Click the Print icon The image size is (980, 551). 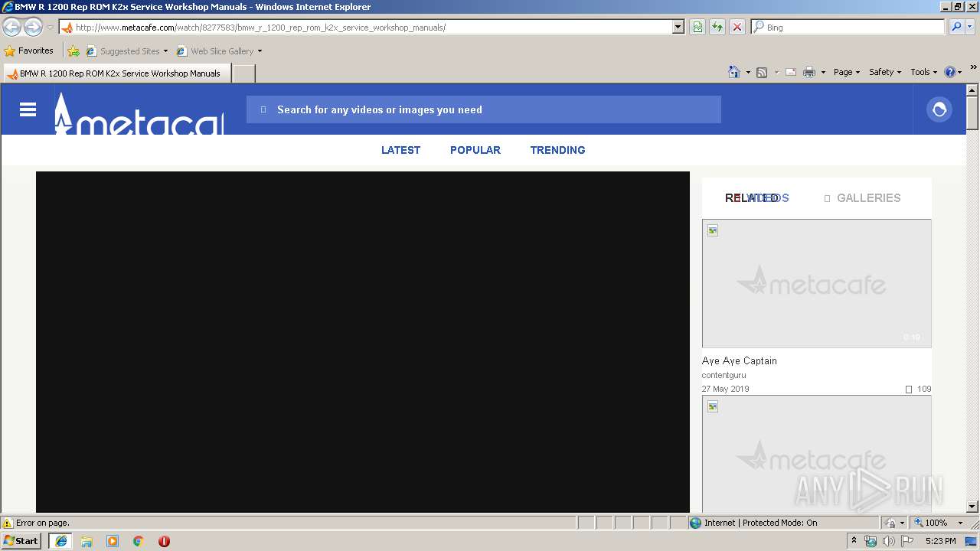click(x=809, y=72)
